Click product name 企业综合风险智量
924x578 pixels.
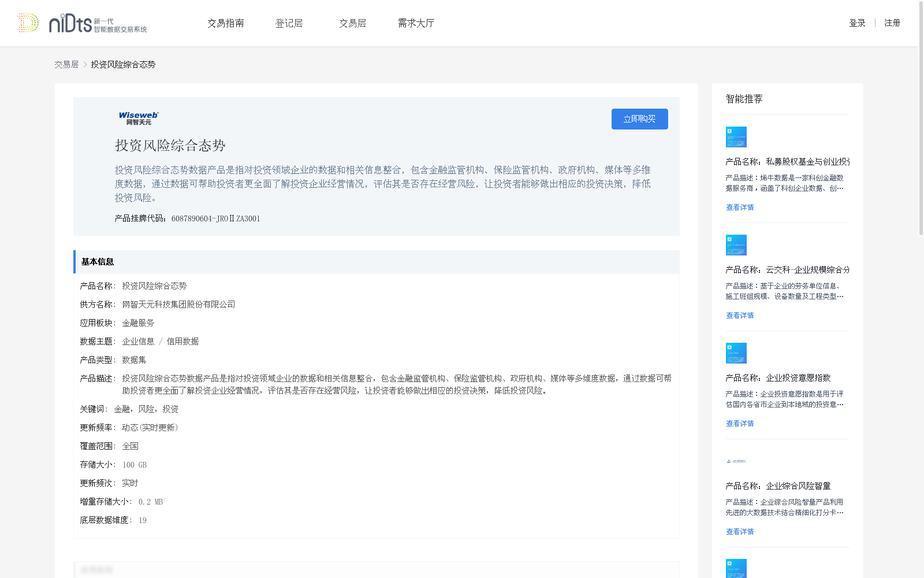(x=798, y=486)
